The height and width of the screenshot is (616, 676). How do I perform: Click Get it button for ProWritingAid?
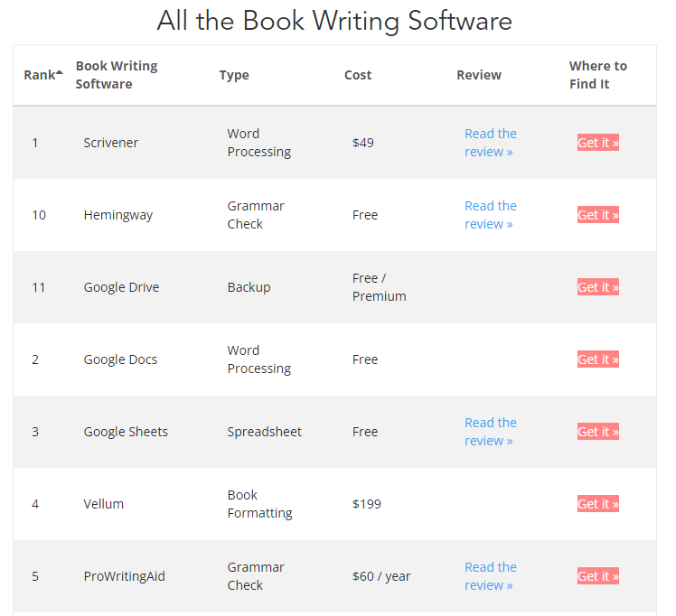point(598,576)
